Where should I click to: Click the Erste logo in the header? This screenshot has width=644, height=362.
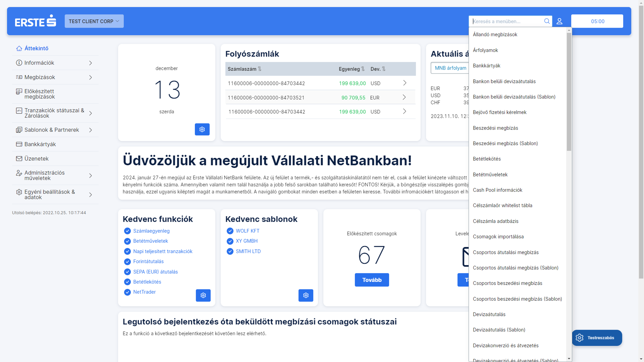(36, 21)
